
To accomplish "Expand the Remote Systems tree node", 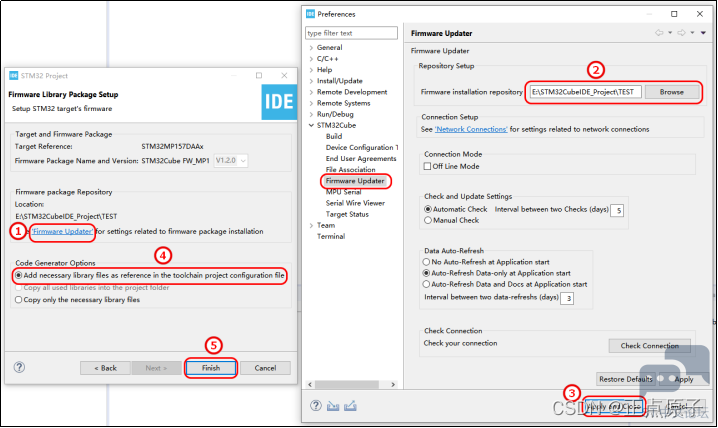I will [311, 103].
